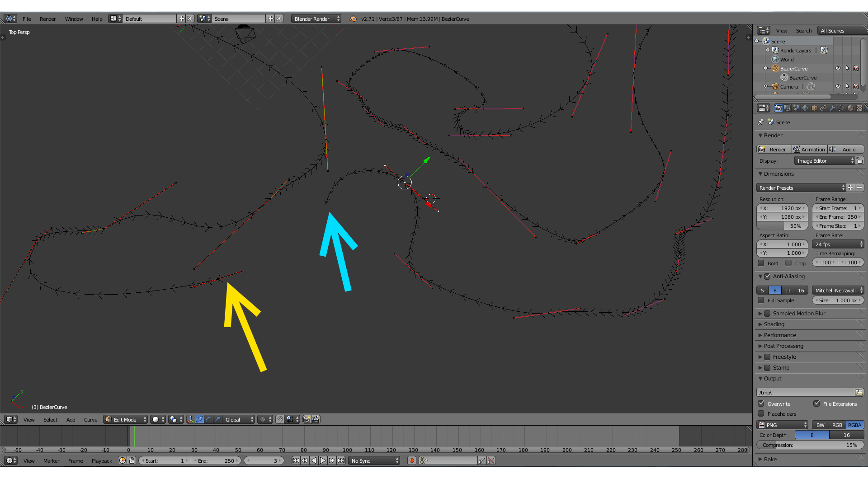Toggle Overwrite output checkbox

point(762,404)
